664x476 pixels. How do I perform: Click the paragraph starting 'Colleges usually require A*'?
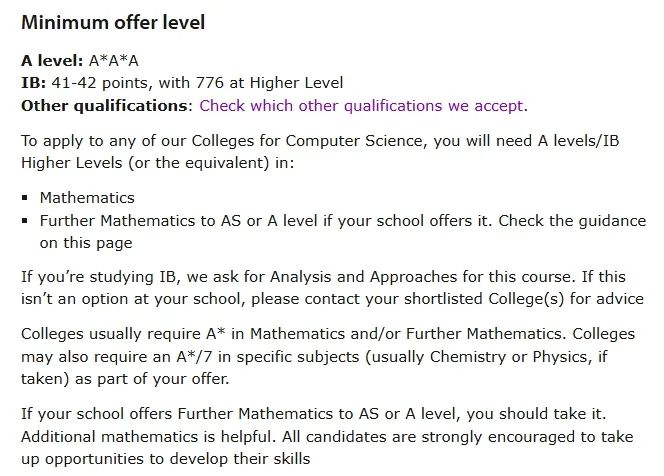click(x=328, y=356)
